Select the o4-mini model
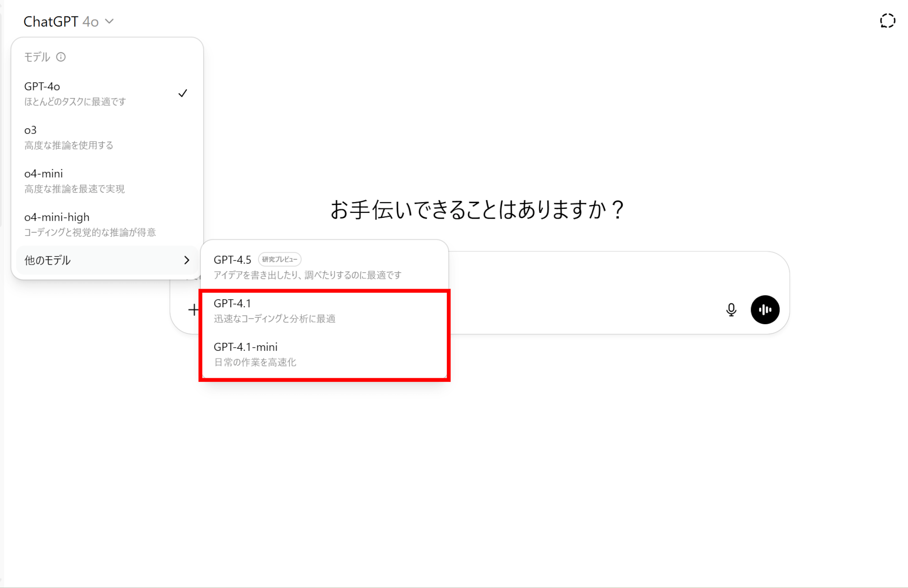 89,180
